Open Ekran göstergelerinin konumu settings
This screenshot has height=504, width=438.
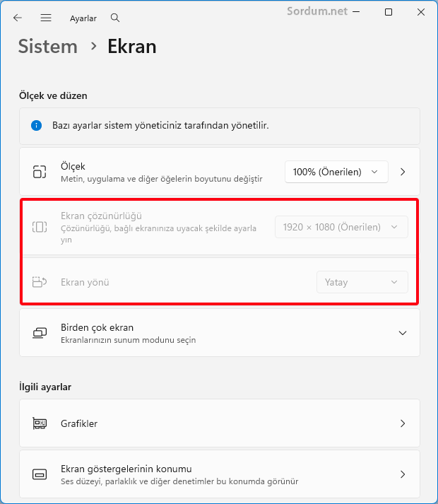click(x=219, y=474)
